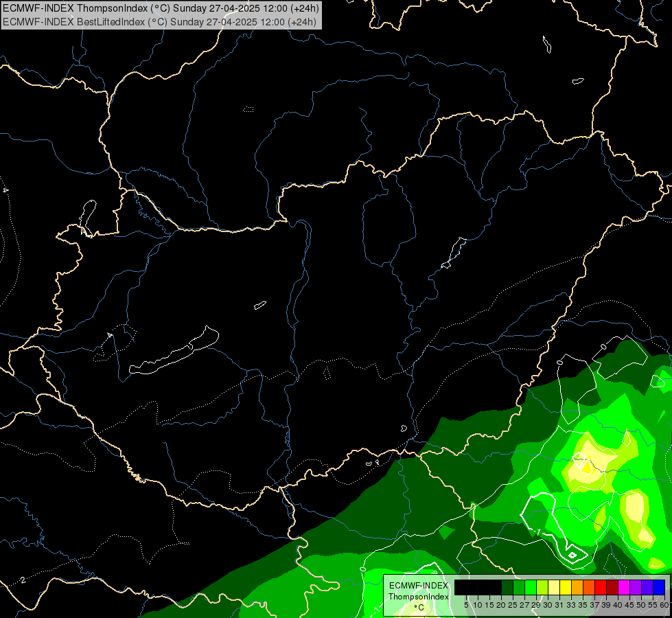Select the pale yellow 30-31 legend swatch
The image size is (672, 618).
554,587
